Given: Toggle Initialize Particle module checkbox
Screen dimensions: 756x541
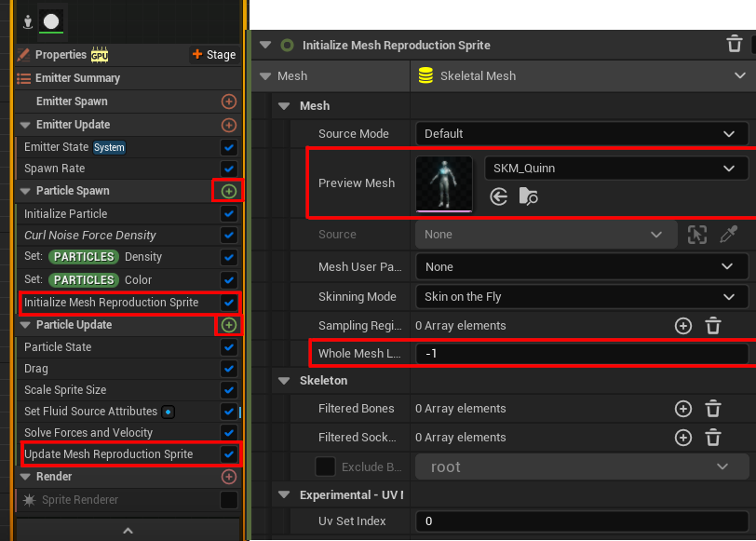Looking at the screenshot, I should (228, 213).
